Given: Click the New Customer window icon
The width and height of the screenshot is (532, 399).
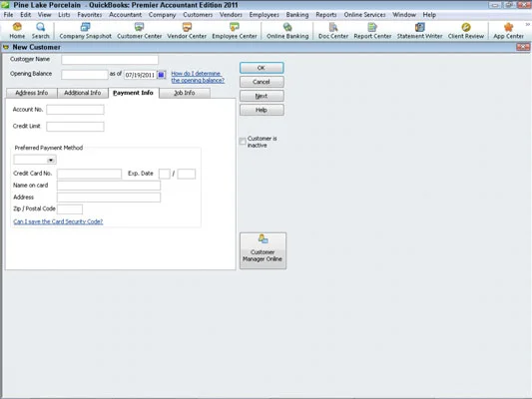Looking at the screenshot, I should click(6, 47).
